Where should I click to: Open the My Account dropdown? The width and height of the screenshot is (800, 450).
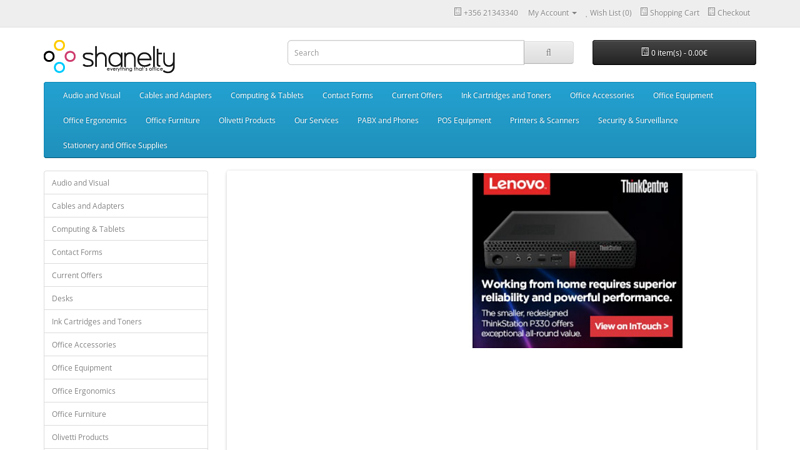[552, 13]
